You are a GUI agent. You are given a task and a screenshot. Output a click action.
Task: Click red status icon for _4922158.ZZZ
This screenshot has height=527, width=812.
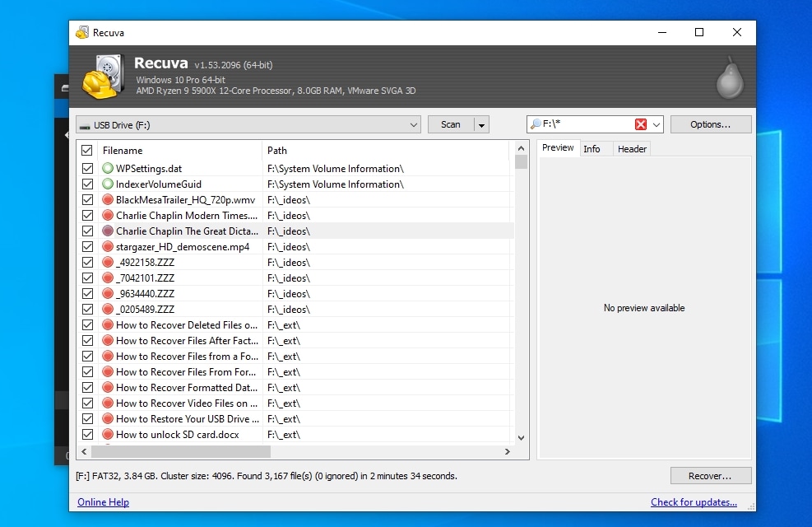coord(108,262)
